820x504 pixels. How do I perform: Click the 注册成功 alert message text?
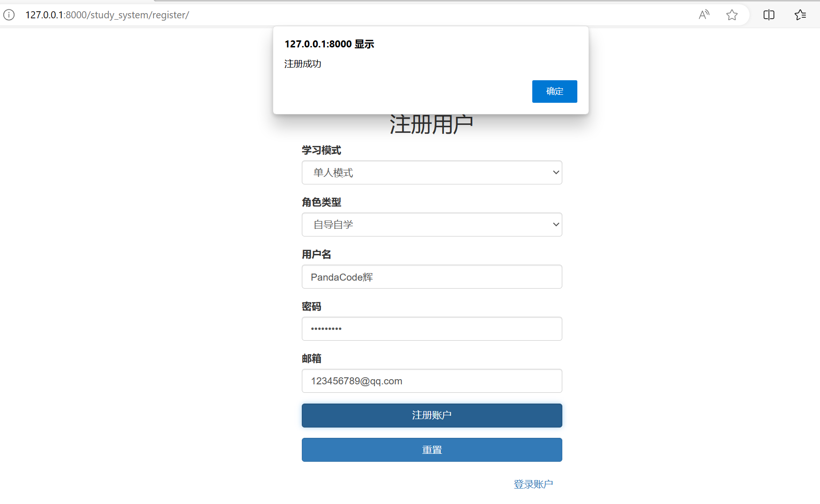[x=303, y=64]
